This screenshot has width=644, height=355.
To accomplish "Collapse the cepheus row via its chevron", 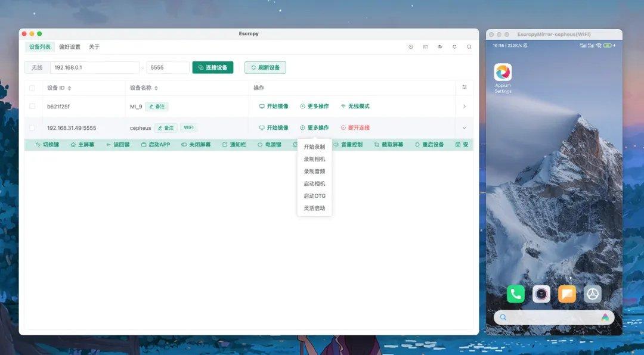I will click(x=464, y=127).
